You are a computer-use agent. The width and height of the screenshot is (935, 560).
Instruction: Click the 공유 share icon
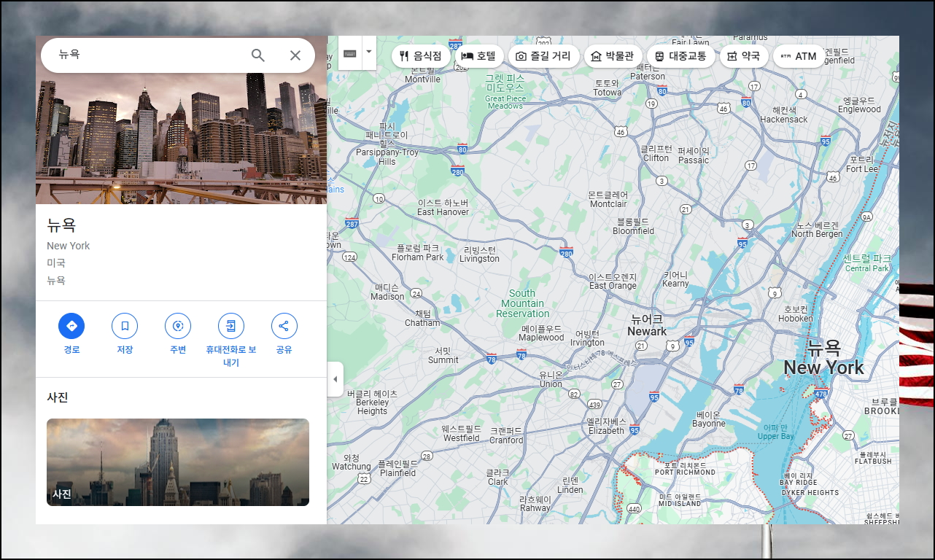pyautogui.click(x=284, y=326)
